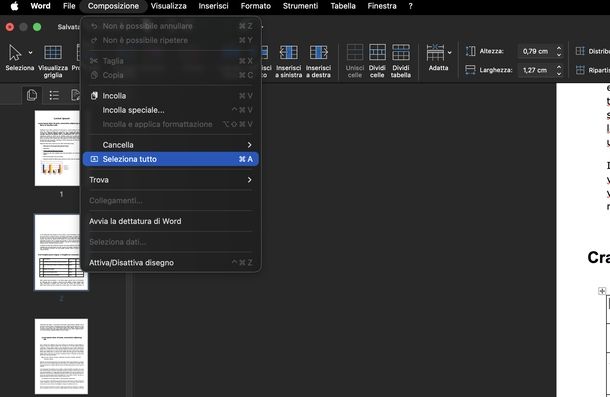Click the Distribuisci righe icon
Viewport: 610px width, 397px height.
point(580,51)
